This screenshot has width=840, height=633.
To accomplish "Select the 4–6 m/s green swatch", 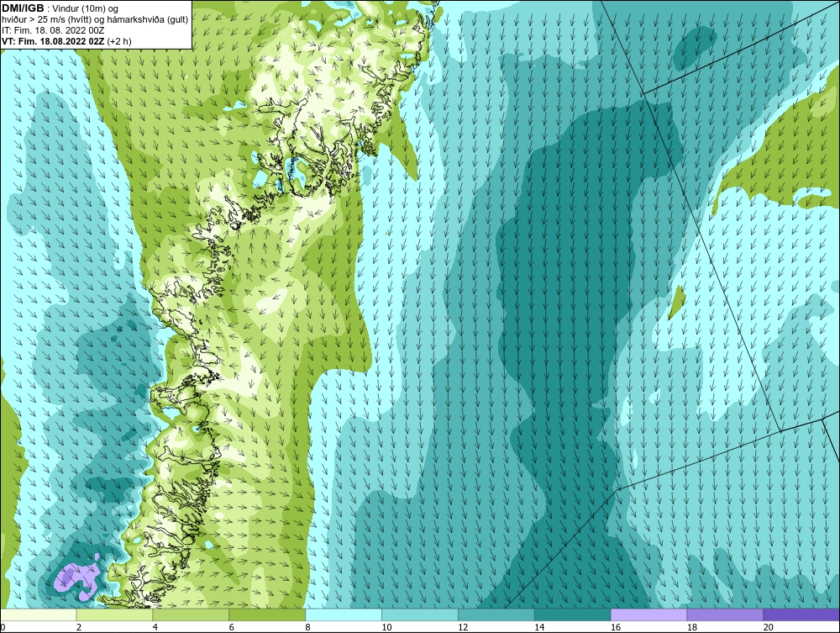I will click(191, 615).
